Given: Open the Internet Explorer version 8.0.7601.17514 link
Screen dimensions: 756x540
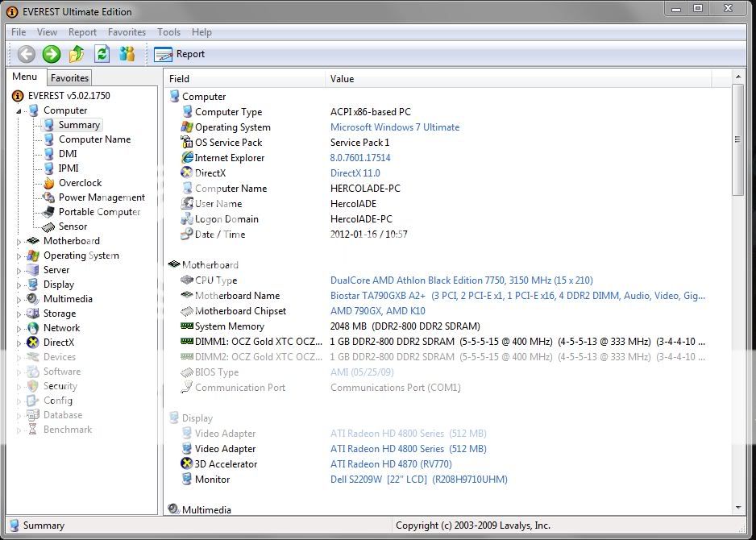Looking at the screenshot, I should click(360, 158).
